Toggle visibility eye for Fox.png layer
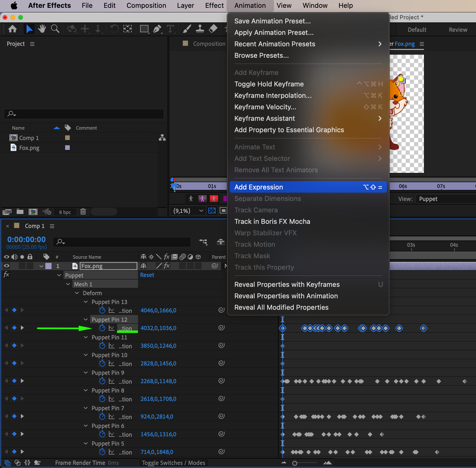Image resolution: width=476 pixels, height=468 pixels. click(x=7, y=266)
